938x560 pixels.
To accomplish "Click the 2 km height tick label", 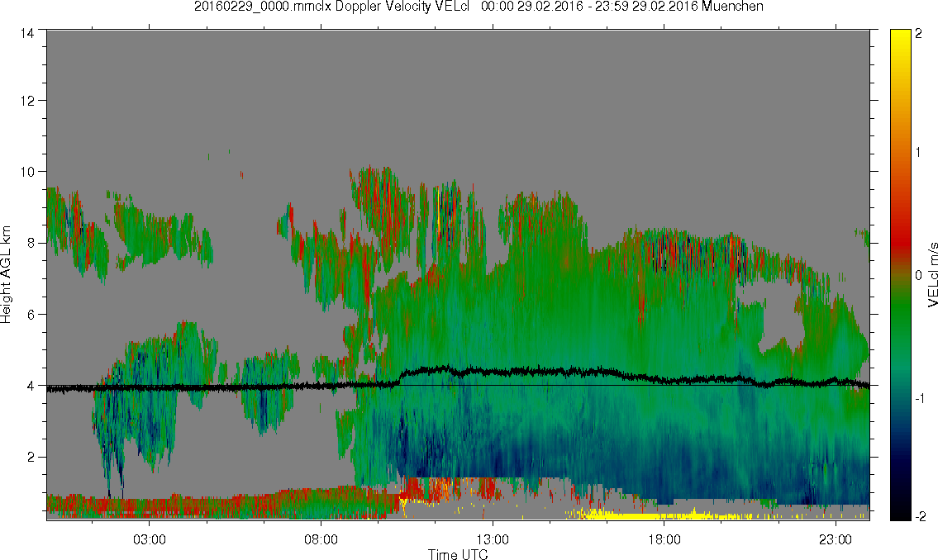I will 31,458.
